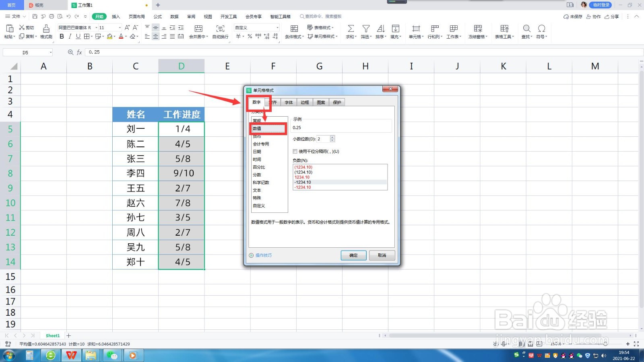Open the 插入 (Insert) ribbon tab

pos(116,16)
